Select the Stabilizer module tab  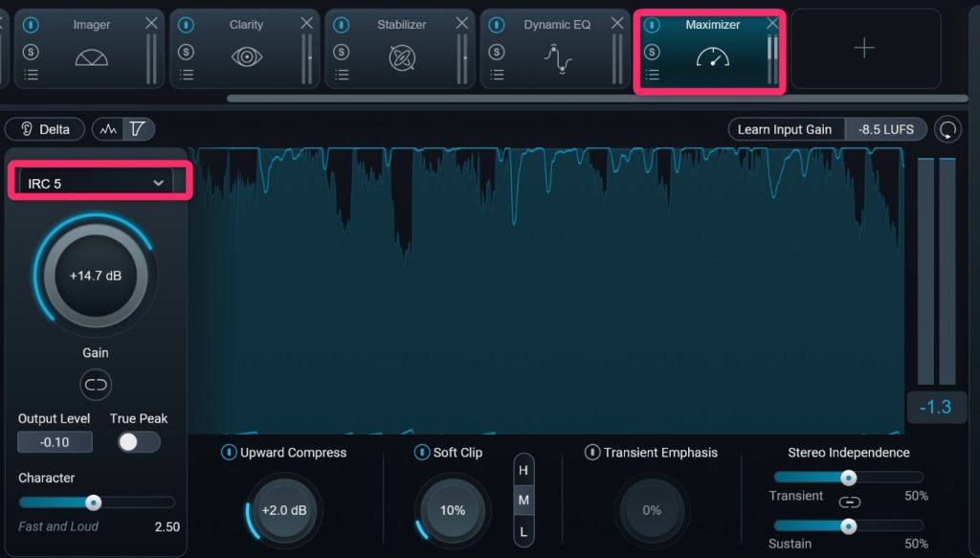point(402,48)
